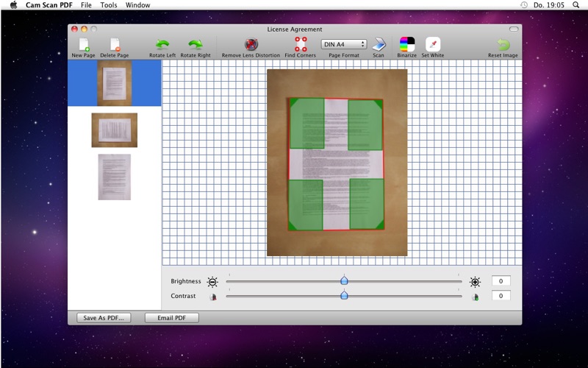The image size is (588, 368).
Task: Open Spotlight search magnifier
Action: pos(576,5)
